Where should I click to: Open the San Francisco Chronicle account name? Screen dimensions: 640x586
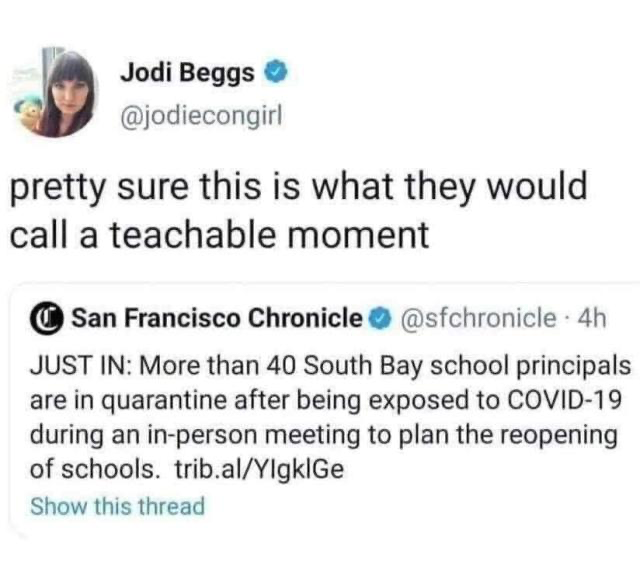(x=218, y=318)
